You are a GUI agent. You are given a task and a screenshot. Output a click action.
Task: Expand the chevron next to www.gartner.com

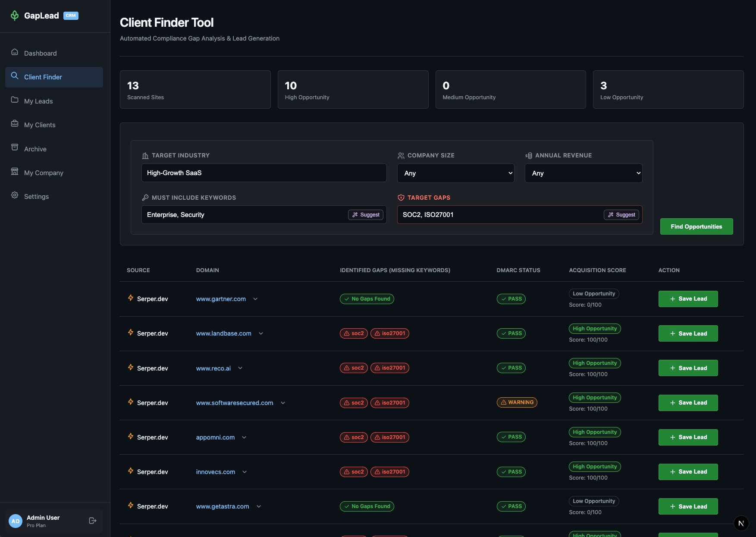coord(255,299)
